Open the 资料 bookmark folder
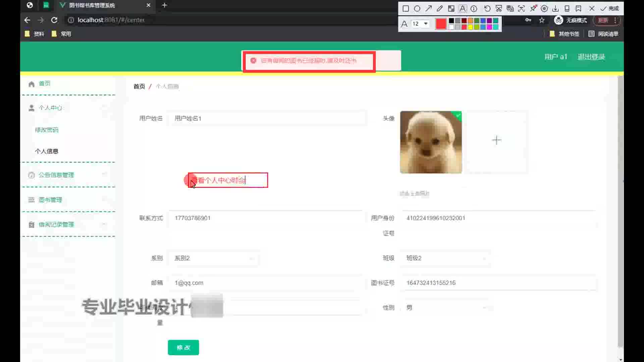Image resolution: width=644 pixels, height=362 pixels. coord(34,34)
